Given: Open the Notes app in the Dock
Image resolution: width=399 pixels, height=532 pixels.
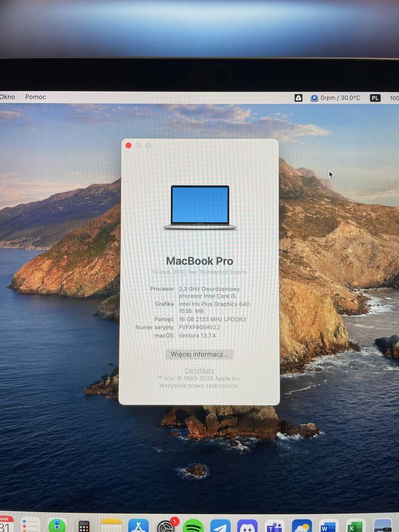Looking at the screenshot, I should [111, 526].
